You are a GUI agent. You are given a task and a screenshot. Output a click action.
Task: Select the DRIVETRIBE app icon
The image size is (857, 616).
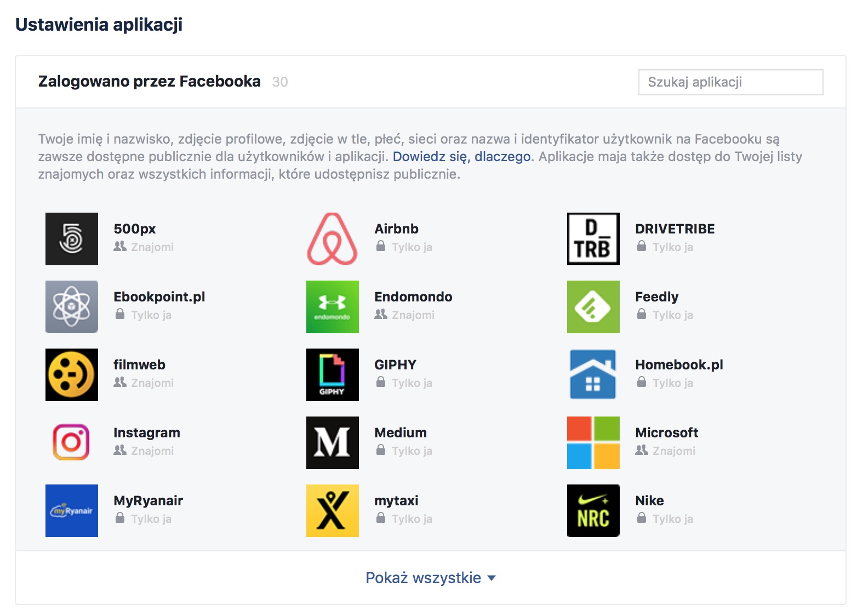click(x=593, y=239)
